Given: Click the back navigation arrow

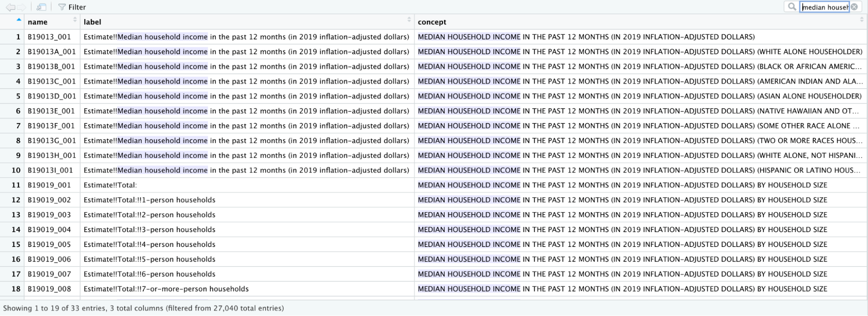Looking at the screenshot, I should tap(10, 7).
